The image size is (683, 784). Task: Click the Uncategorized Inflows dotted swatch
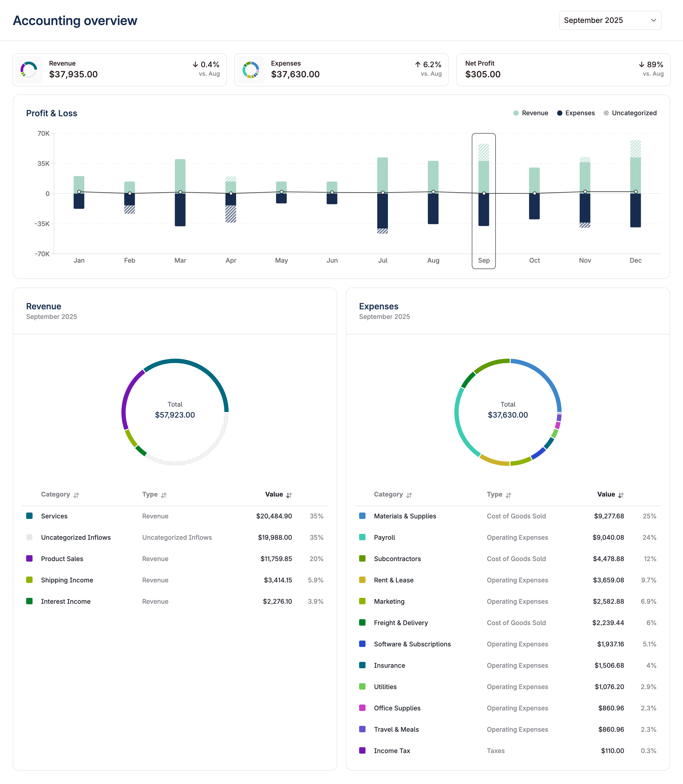click(x=29, y=537)
